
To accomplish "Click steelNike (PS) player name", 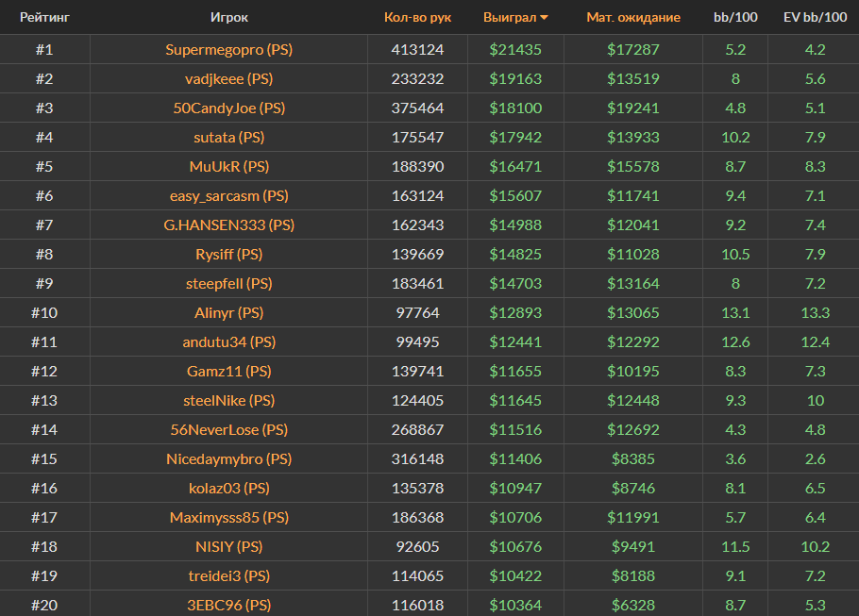I will (228, 400).
